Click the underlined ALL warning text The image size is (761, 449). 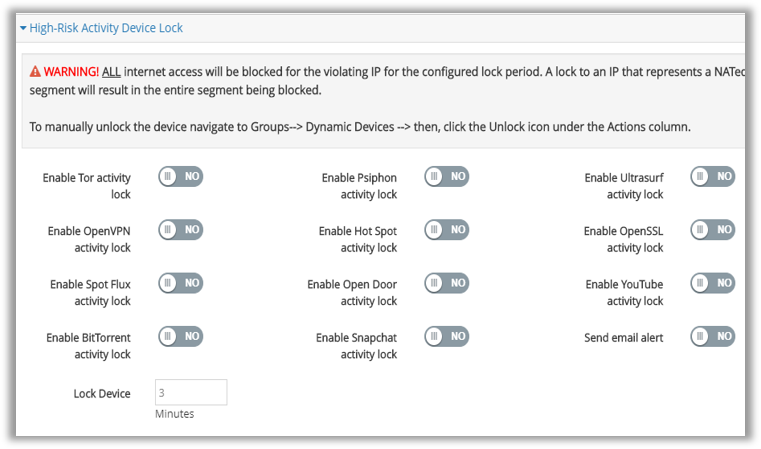tap(111, 72)
